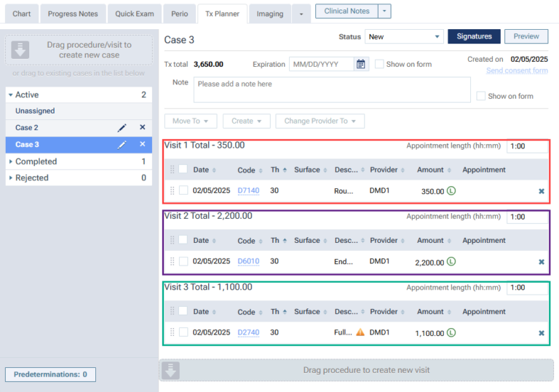Click into the Note text field
The height and width of the screenshot is (392, 559).
coord(332,89)
